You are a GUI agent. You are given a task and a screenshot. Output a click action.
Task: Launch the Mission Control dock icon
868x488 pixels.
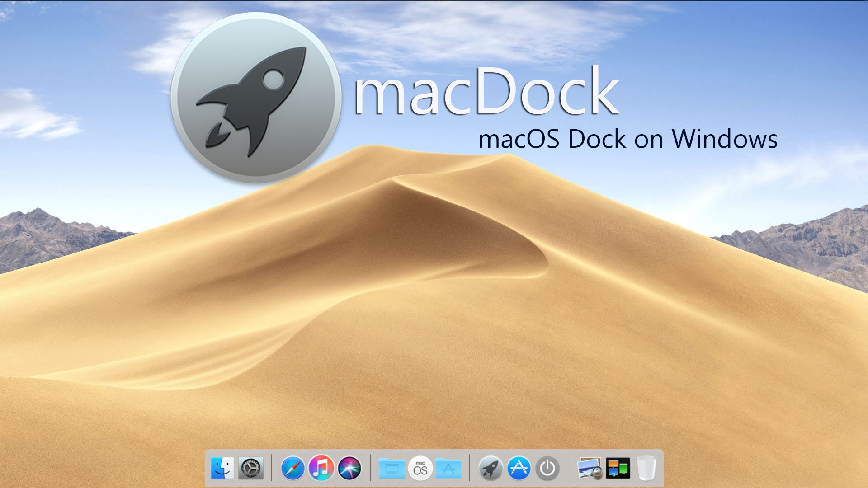pyautogui.click(x=618, y=469)
